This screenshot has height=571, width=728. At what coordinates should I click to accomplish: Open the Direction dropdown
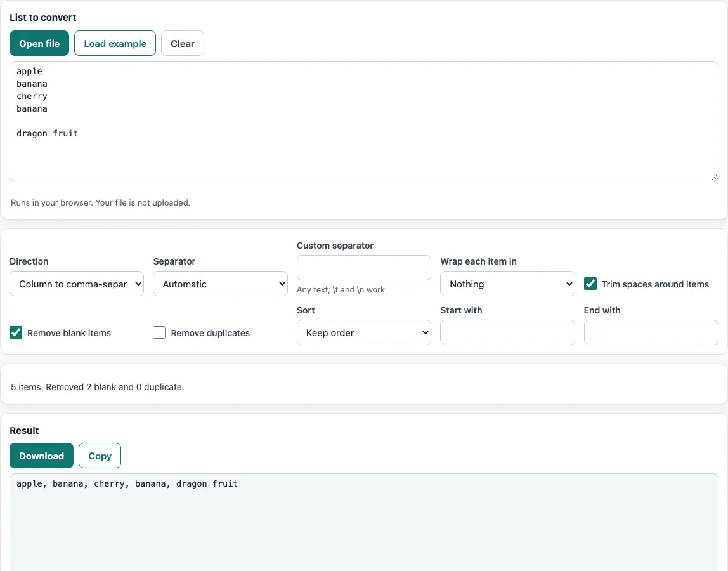[77, 284]
